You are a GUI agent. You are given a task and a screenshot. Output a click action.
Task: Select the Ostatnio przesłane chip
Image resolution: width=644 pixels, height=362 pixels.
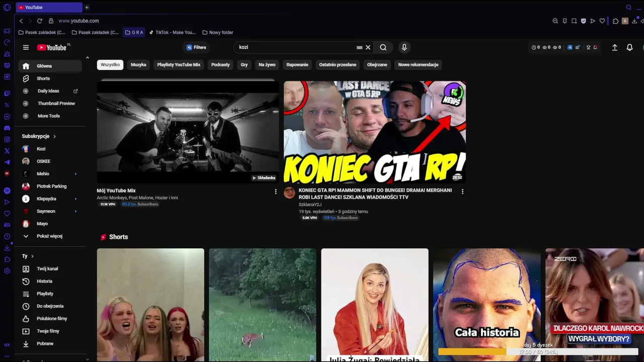pyautogui.click(x=338, y=64)
